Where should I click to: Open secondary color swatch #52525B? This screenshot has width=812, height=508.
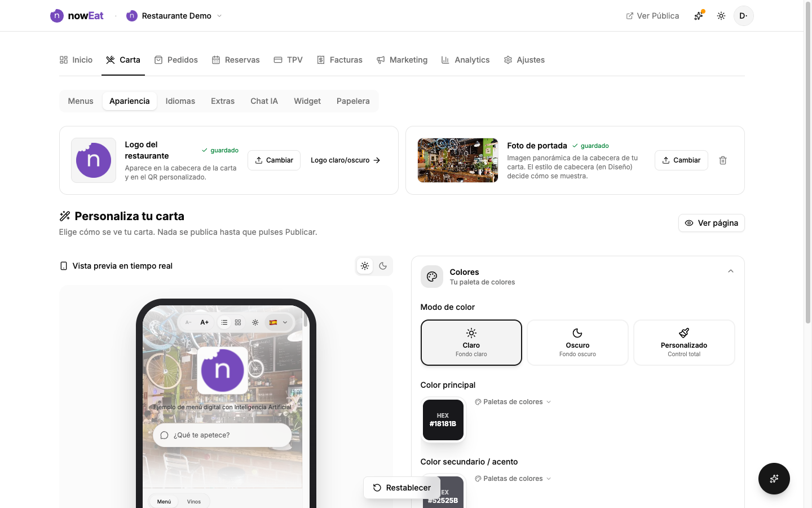click(443, 492)
